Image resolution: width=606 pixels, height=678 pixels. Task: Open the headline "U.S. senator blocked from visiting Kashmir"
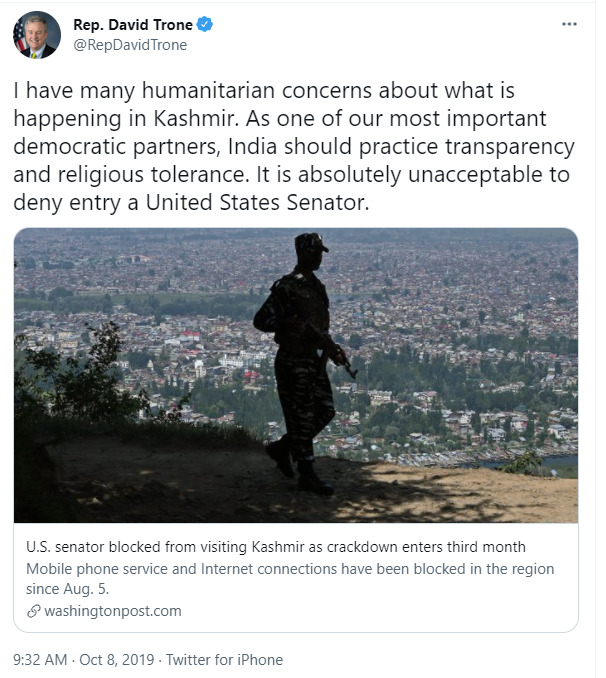(276, 547)
